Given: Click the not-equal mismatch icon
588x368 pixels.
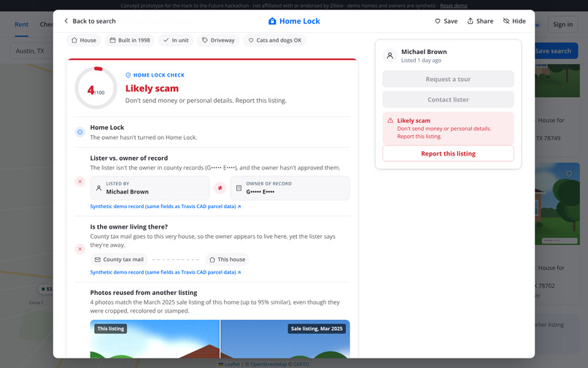Looking at the screenshot, I should (x=220, y=188).
